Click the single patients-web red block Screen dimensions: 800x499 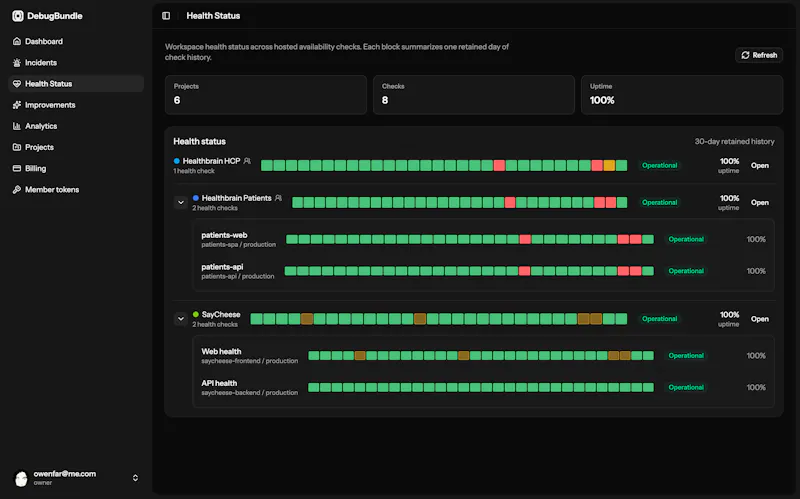(x=525, y=239)
